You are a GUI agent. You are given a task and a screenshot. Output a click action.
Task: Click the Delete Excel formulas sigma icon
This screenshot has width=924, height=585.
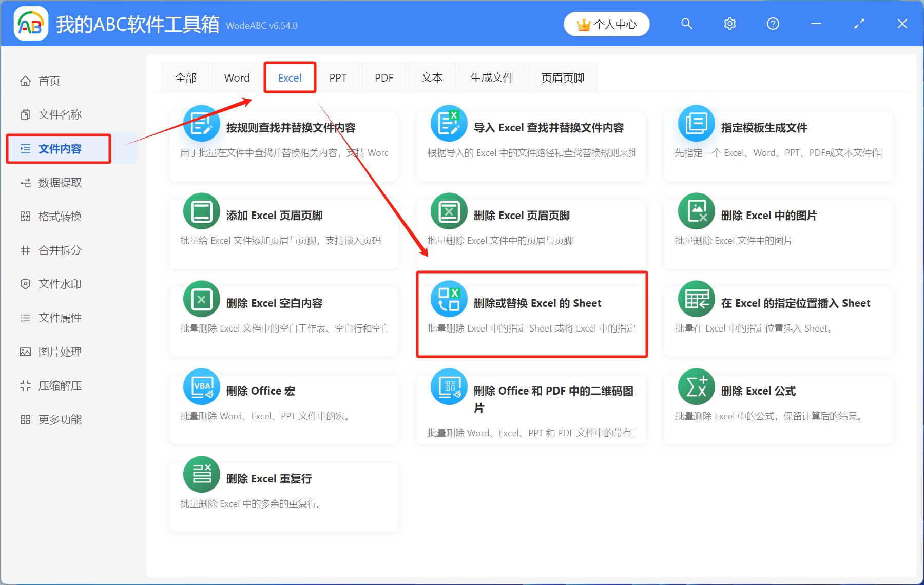coord(696,387)
